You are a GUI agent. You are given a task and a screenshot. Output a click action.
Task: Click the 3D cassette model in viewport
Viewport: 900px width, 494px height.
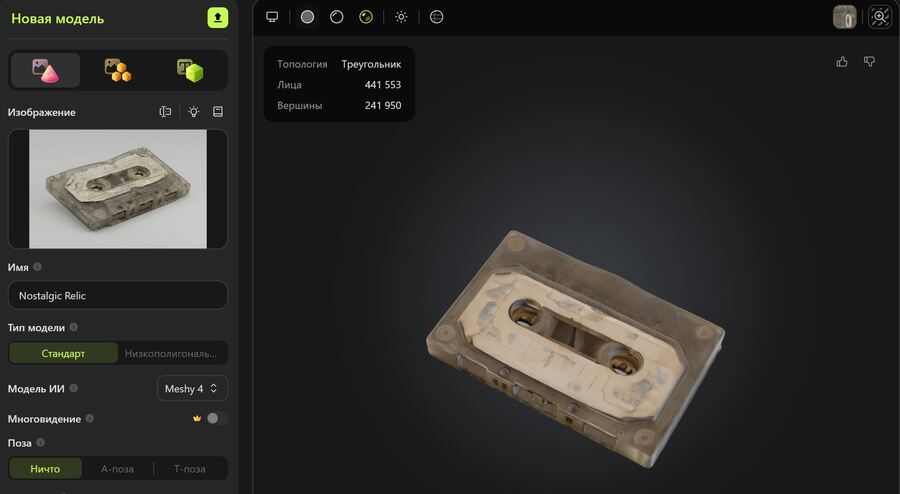click(575, 348)
